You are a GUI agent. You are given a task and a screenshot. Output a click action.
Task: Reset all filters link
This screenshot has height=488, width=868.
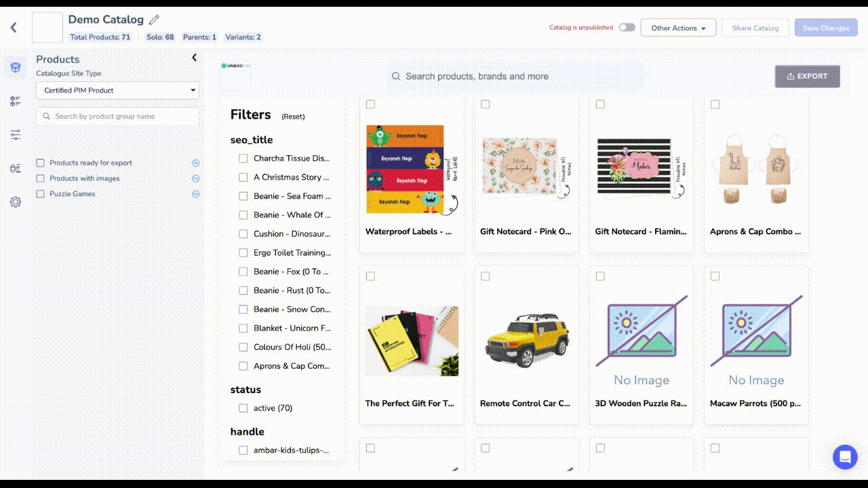click(x=293, y=117)
